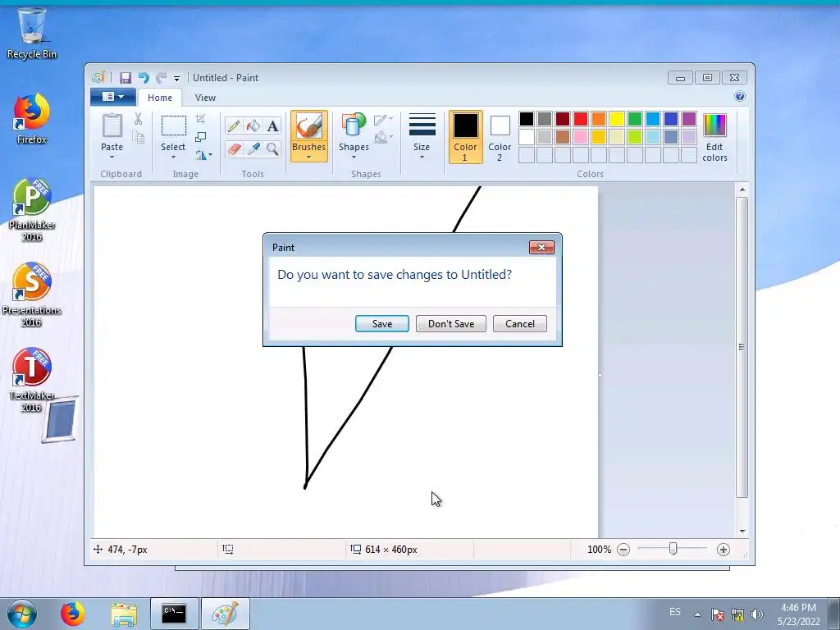This screenshot has height=630, width=840.
Task: Pick the red color swatch
Action: pyautogui.click(x=581, y=119)
